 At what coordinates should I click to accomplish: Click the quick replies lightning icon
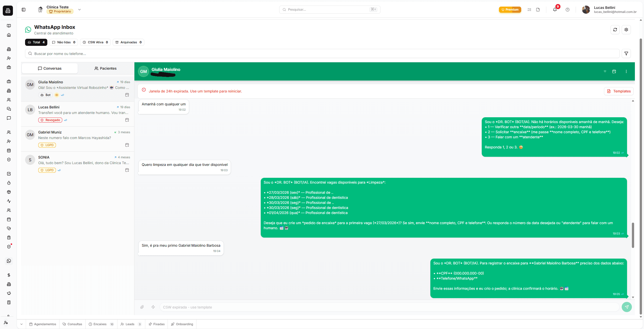tap(153, 307)
